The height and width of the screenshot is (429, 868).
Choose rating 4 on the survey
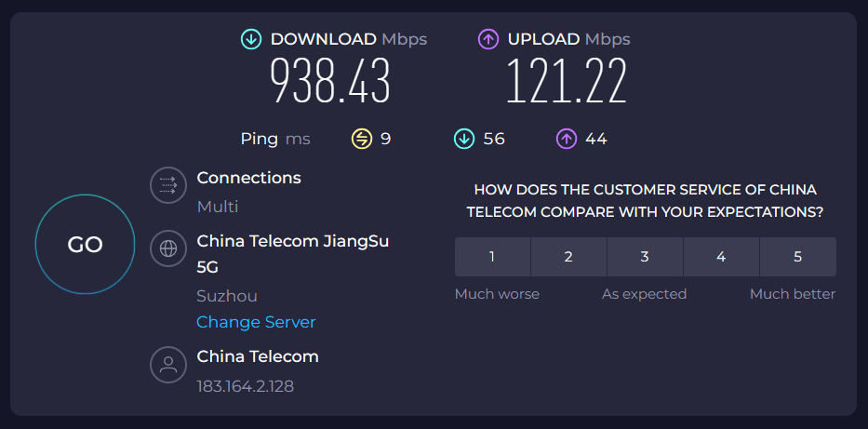721,257
